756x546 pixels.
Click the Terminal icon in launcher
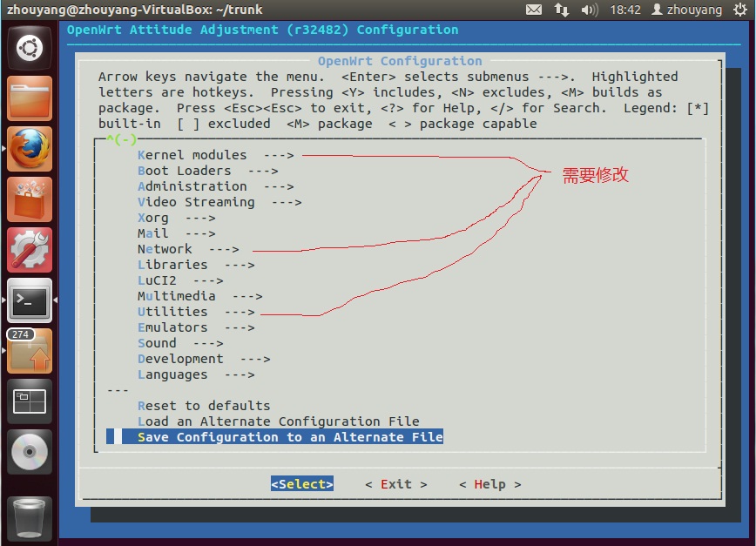30,300
